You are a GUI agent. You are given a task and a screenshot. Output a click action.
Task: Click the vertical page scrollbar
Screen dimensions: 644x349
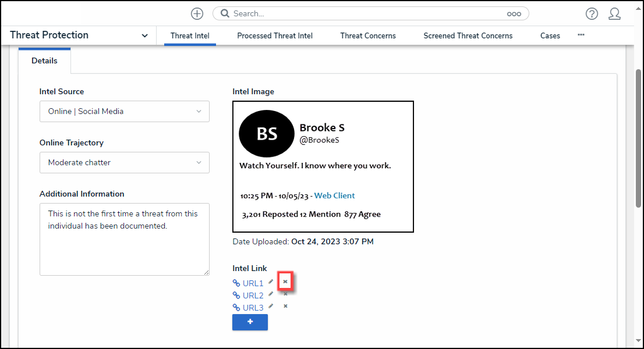click(638, 138)
